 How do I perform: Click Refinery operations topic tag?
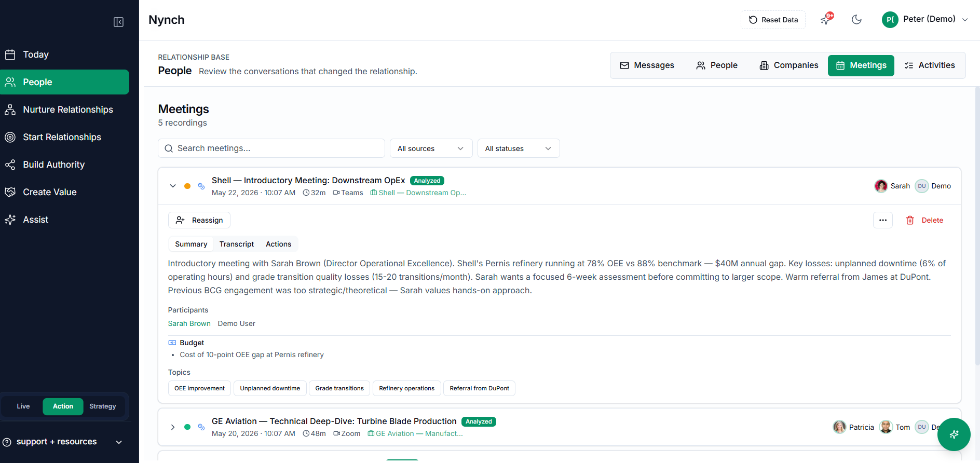(x=407, y=388)
